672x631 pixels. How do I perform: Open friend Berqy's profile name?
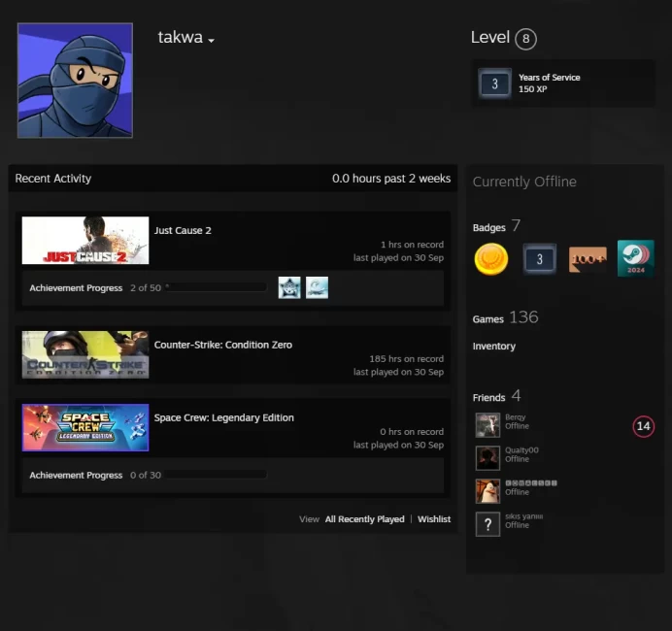point(515,417)
